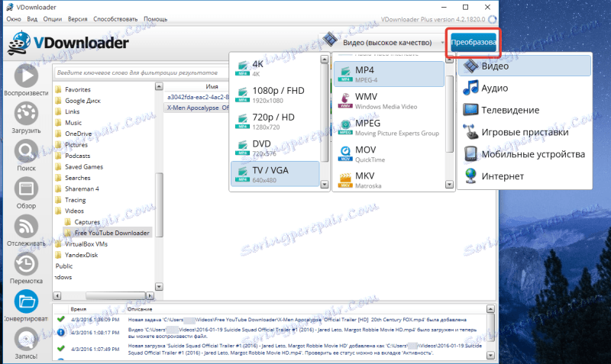Open the Опции menu
Viewport: 611px width, 364px height.
click(x=53, y=19)
